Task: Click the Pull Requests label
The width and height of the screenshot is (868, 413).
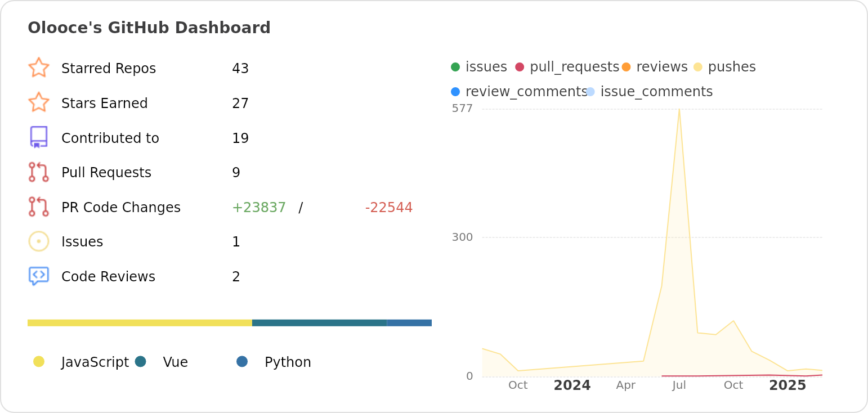Action: click(x=106, y=173)
